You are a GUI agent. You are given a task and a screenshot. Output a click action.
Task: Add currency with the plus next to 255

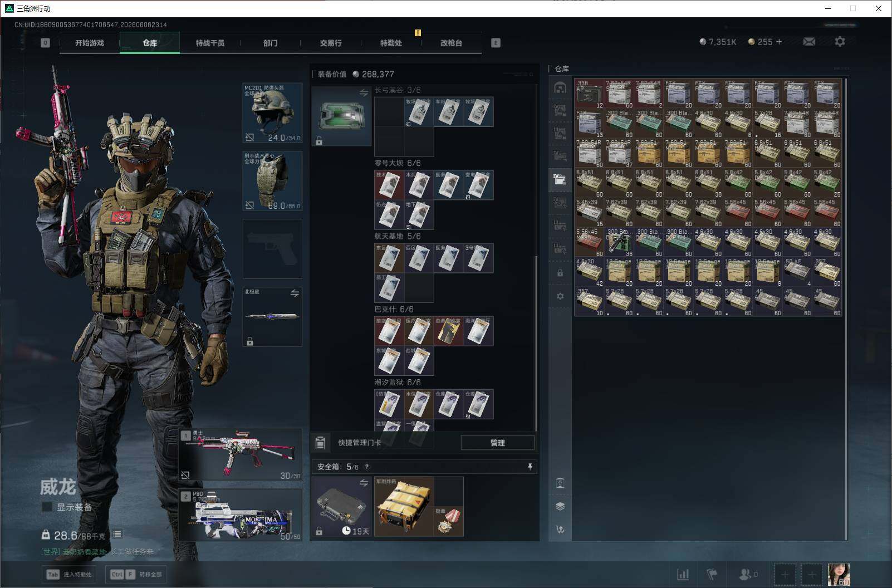click(778, 42)
